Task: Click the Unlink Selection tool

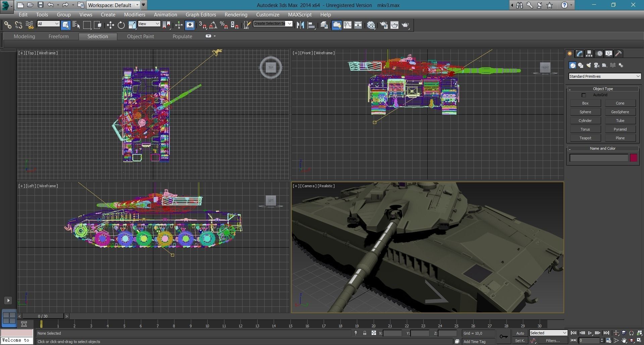Action: pyautogui.click(x=18, y=25)
